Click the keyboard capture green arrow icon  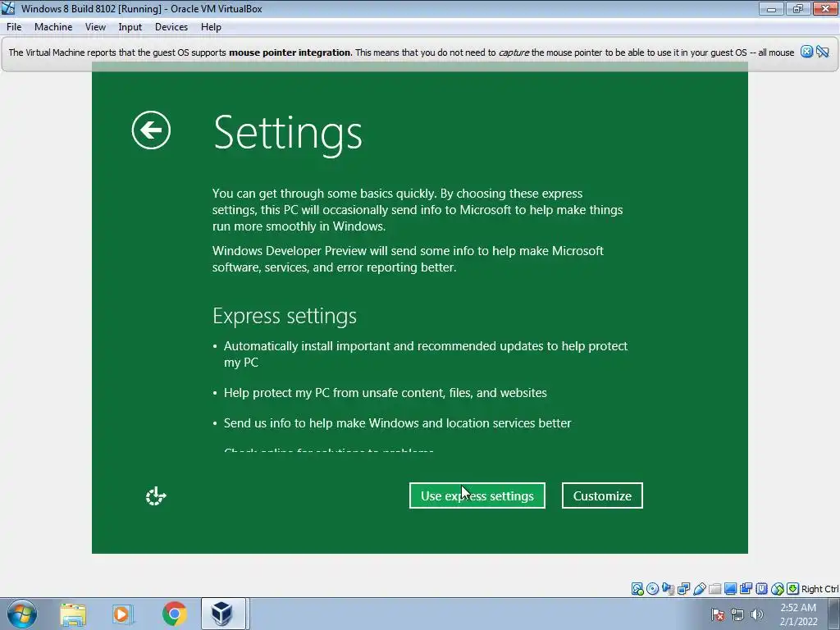[793, 589]
